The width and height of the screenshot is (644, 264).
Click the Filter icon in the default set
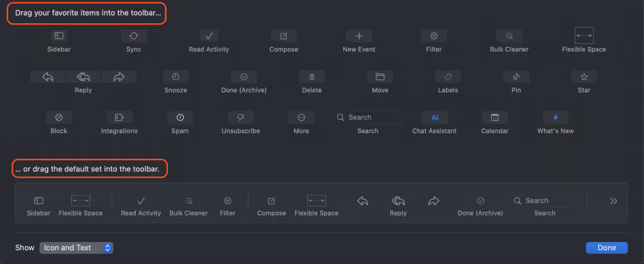[228, 201]
